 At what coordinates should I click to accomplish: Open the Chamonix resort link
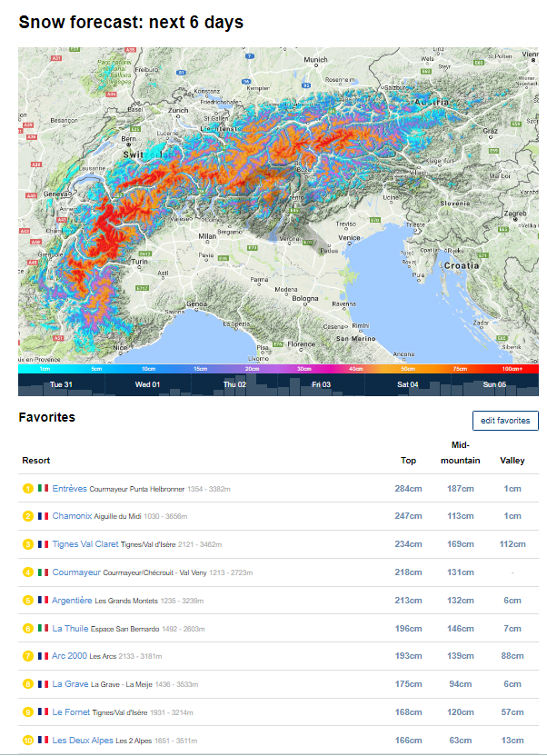coord(72,516)
